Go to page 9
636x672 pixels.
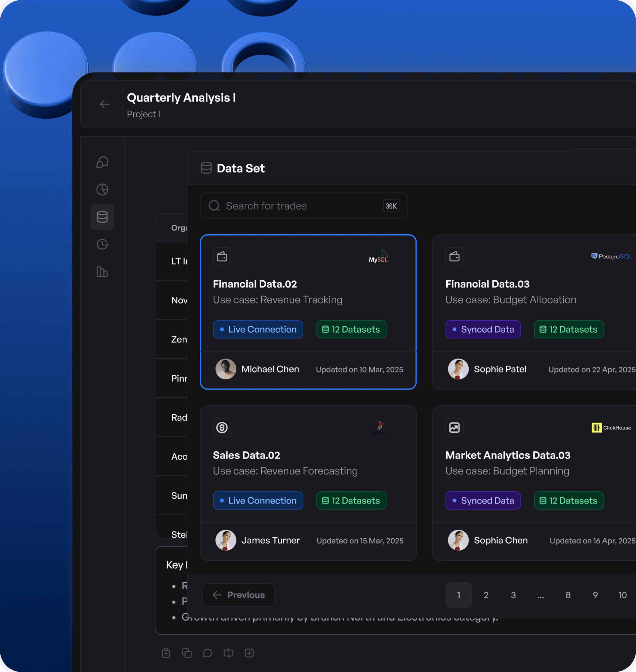(x=595, y=595)
